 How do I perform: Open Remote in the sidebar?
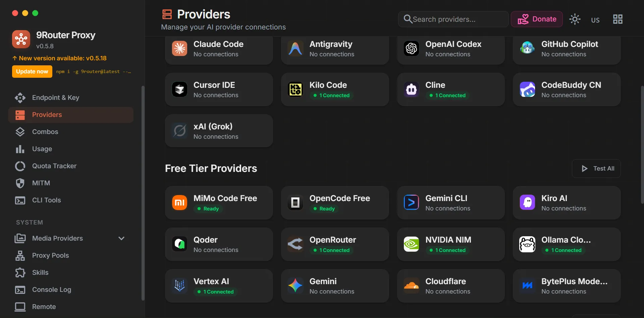(71, 307)
